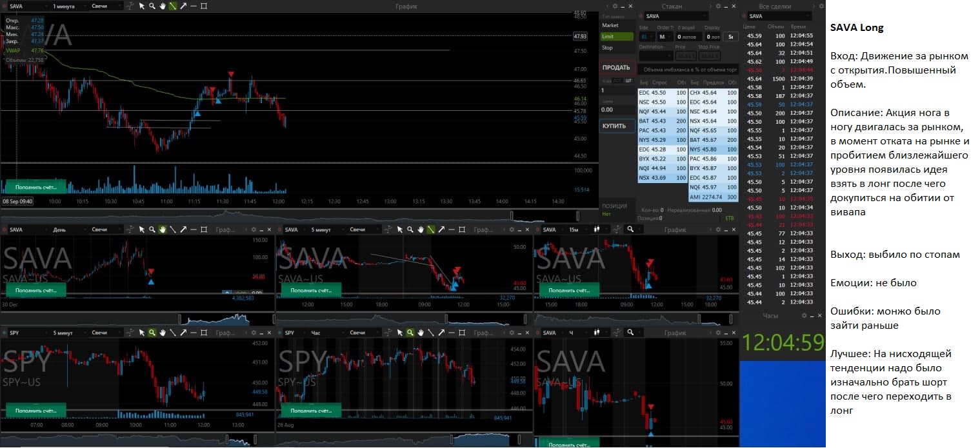Select the hand tool in the SPY hourly chart
The width and height of the screenshot is (980, 448).
421,333
